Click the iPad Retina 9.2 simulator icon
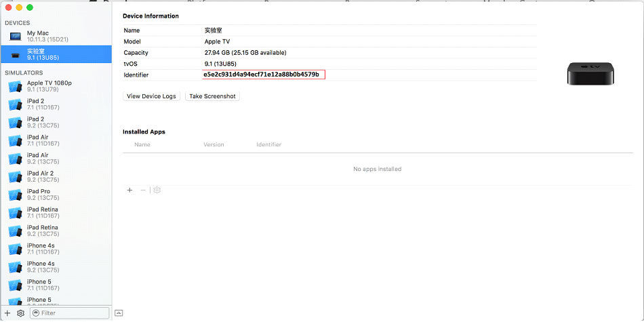Viewport: 644px width, 322px height. pos(15,231)
